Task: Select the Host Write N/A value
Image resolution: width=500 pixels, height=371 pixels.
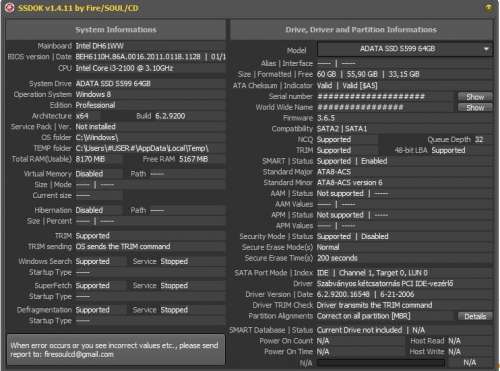Action: (x=454, y=352)
